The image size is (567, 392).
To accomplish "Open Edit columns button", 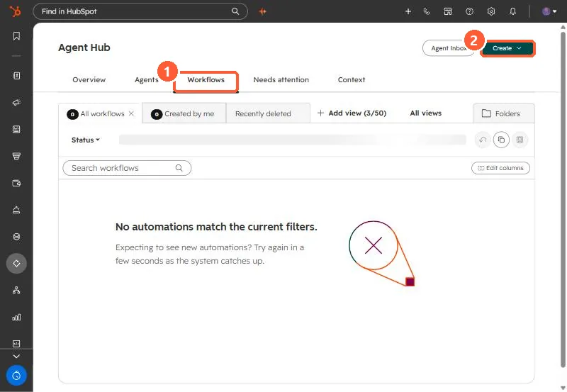I will [500, 168].
